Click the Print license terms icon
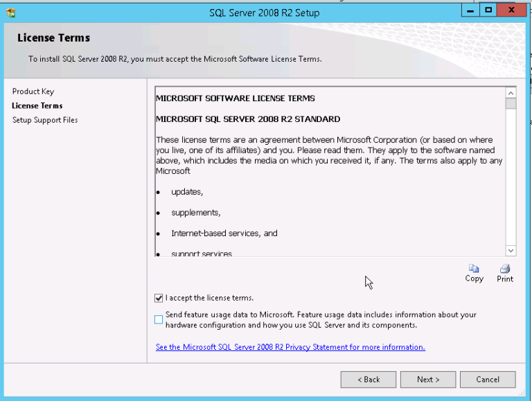This screenshot has height=401, width=532. coord(505,273)
